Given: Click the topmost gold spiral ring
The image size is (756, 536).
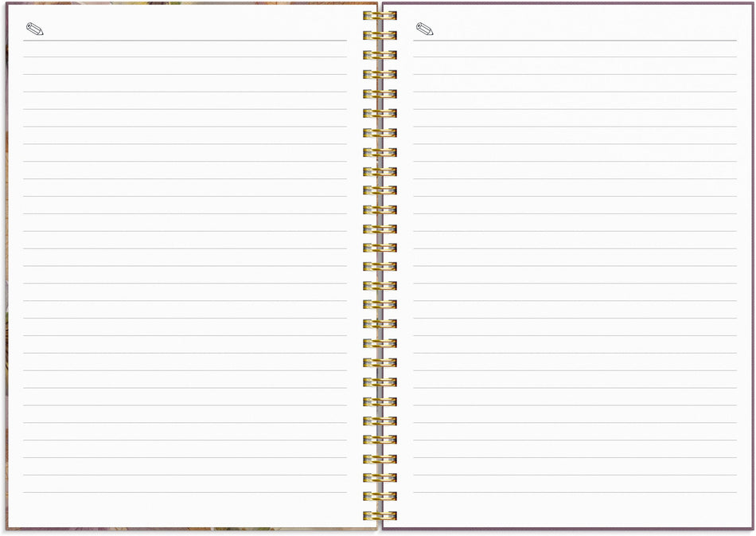Looking at the screenshot, I should pos(380,16).
